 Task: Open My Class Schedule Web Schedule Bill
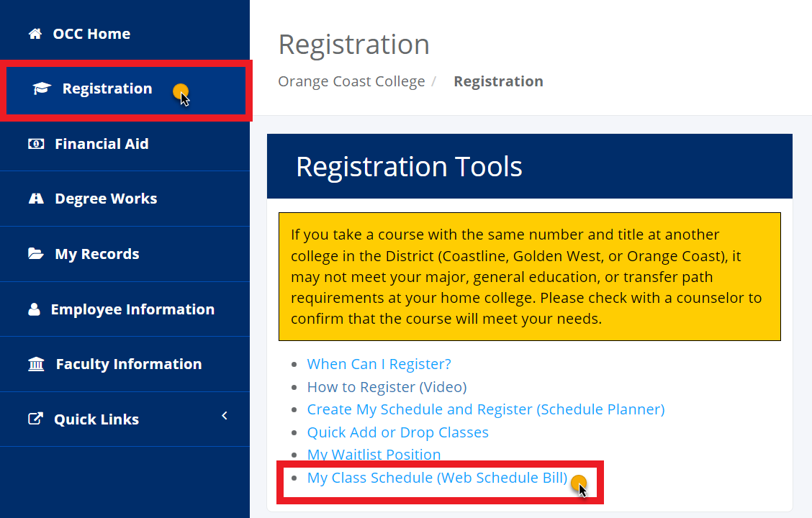point(437,477)
